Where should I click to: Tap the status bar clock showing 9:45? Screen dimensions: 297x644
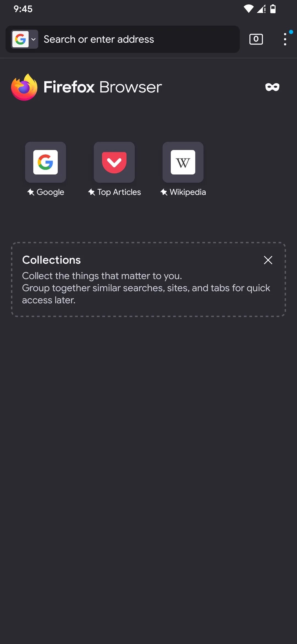[x=23, y=9]
